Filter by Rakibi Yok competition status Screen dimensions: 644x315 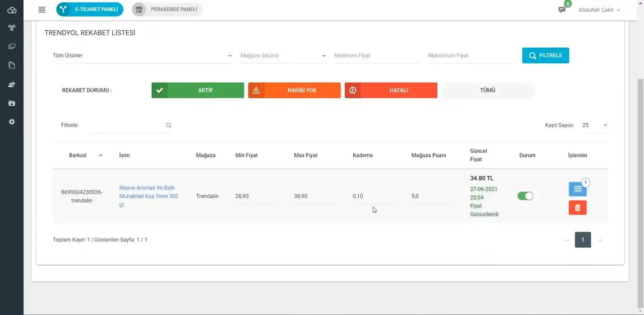(294, 91)
